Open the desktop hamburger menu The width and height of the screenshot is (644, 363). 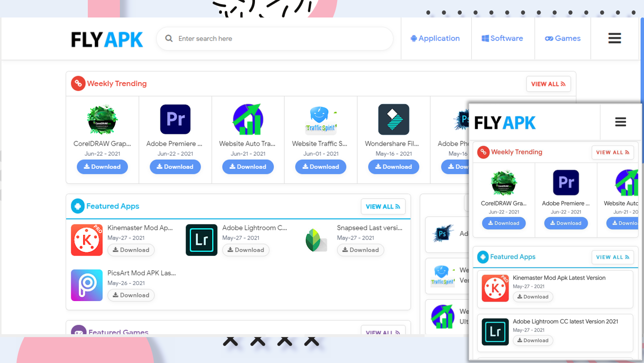615,38
